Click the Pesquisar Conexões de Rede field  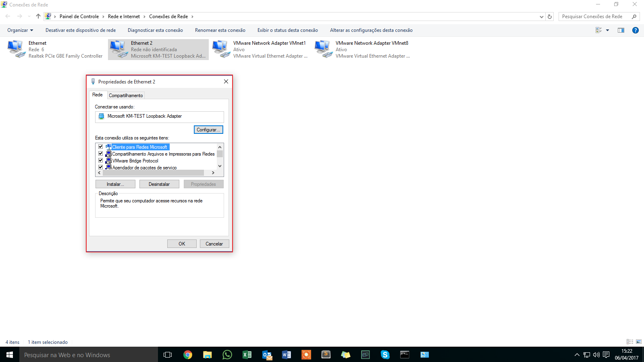pos(592,17)
